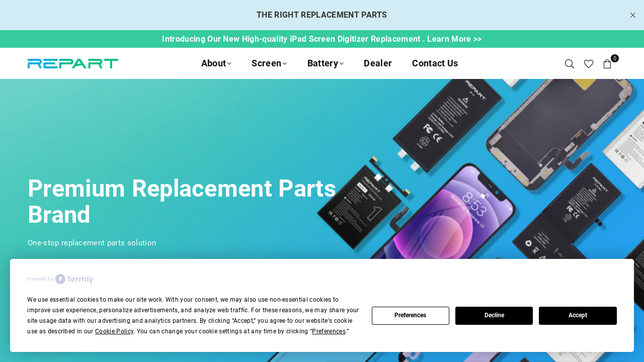Screen dimensions: 644x362
Task: Expand the Battery dropdown menu
Action: (x=326, y=63)
